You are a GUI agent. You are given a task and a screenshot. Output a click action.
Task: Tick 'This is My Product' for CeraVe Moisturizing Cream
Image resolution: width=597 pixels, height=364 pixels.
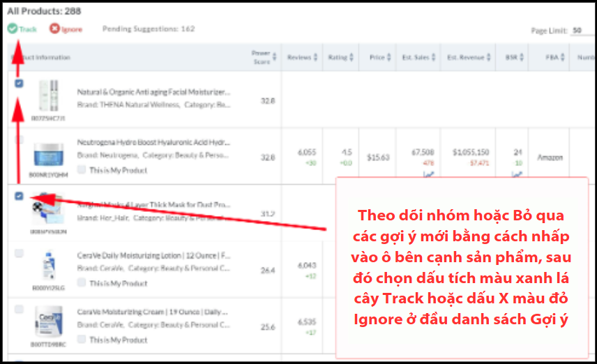tap(82, 340)
